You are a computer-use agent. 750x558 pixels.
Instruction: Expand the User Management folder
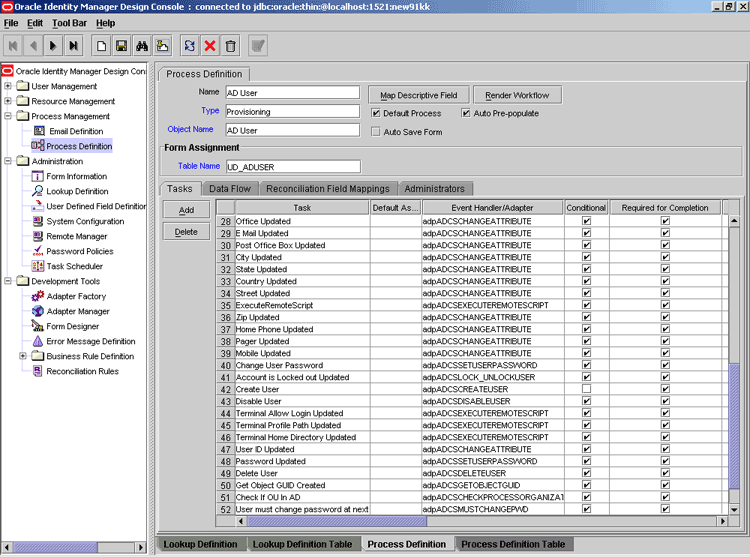pyautogui.click(x=8, y=86)
